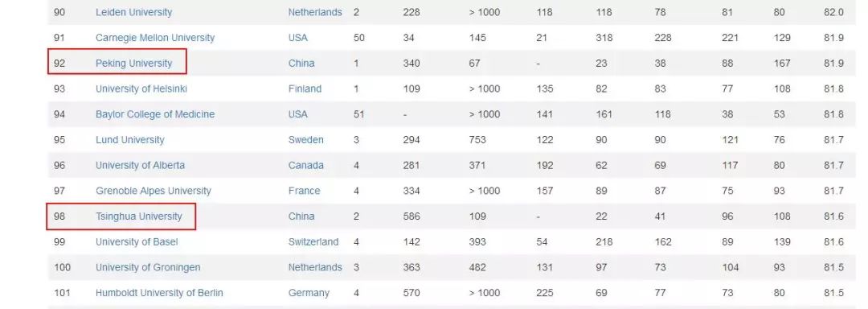Click the Sweden country link
Image resolution: width=868 pixels, height=309 pixels.
point(305,139)
